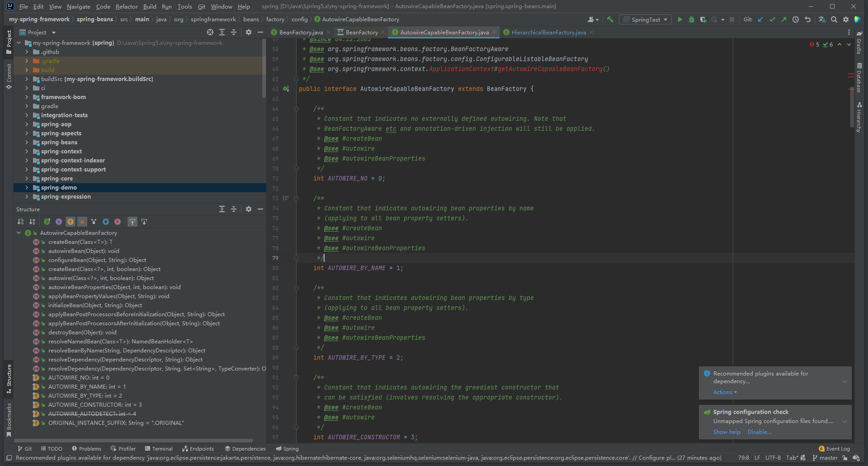Push commits with Git green arrow

pyautogui.click(x=784, y=19)
